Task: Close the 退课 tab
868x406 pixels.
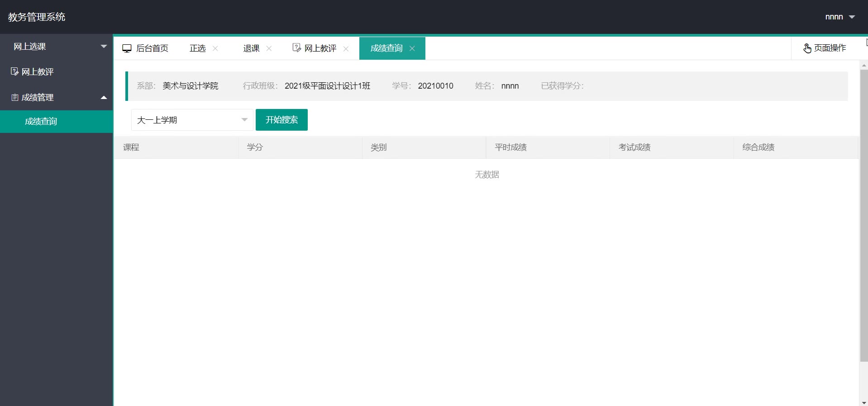Action: [269, 48]
